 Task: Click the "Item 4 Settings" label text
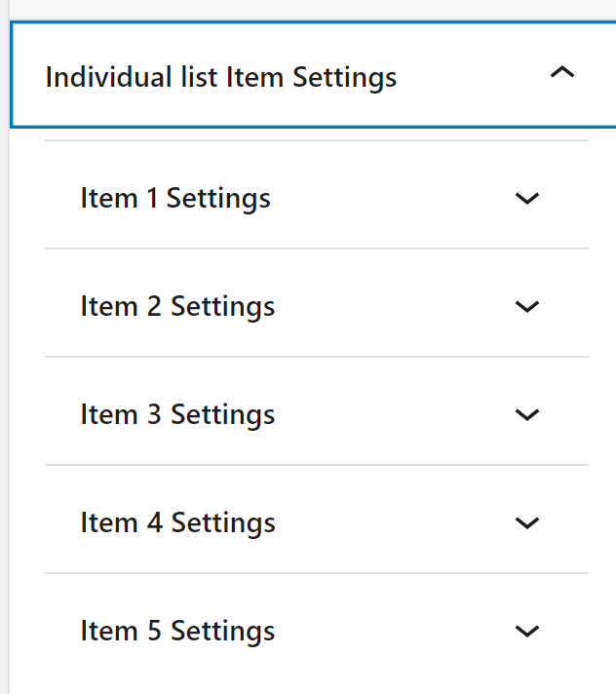tap(177, 523)
